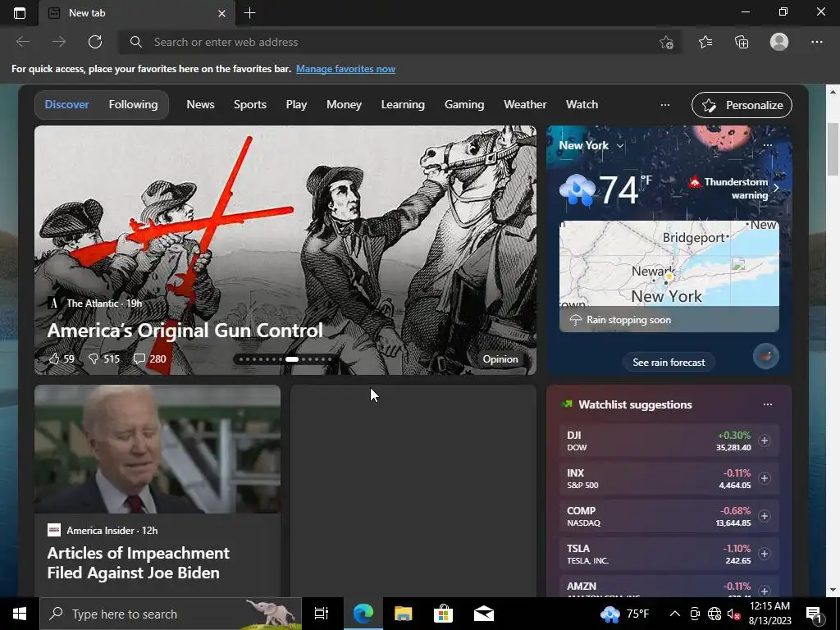Close the New tab tab
The image size is (840, 630).
click(x=221, y=13)
